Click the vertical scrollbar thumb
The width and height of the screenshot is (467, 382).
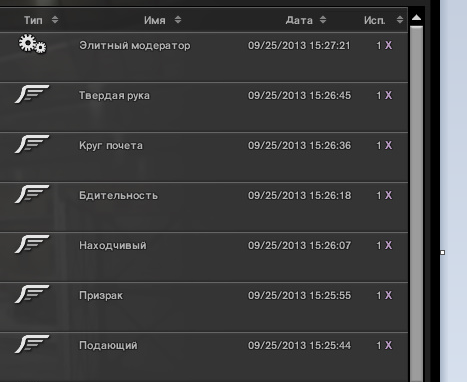(x=416, y=203)
